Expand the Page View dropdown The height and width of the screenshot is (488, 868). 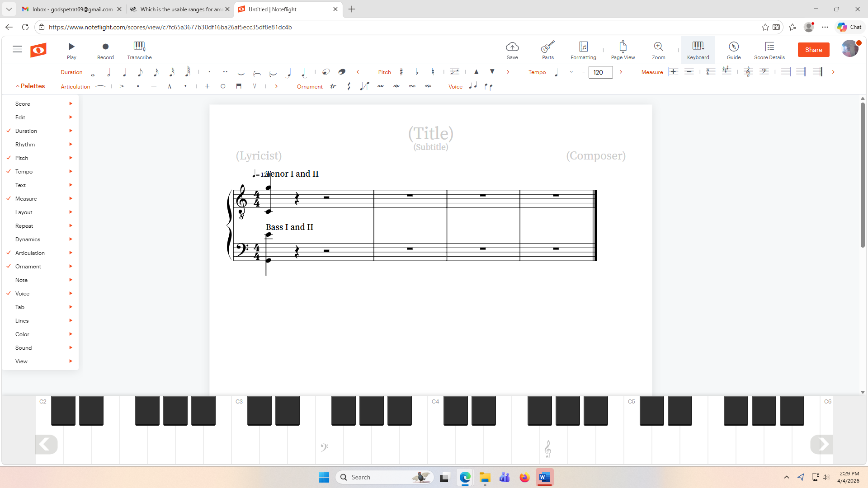(x=623, y=50)
